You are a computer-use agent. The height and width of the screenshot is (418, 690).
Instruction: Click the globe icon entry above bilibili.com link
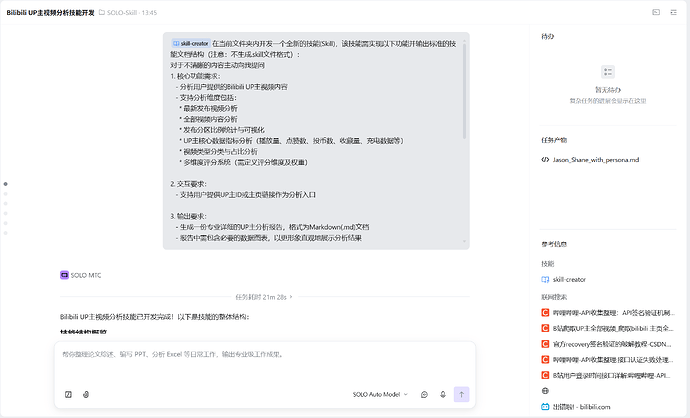pos(545,391)
